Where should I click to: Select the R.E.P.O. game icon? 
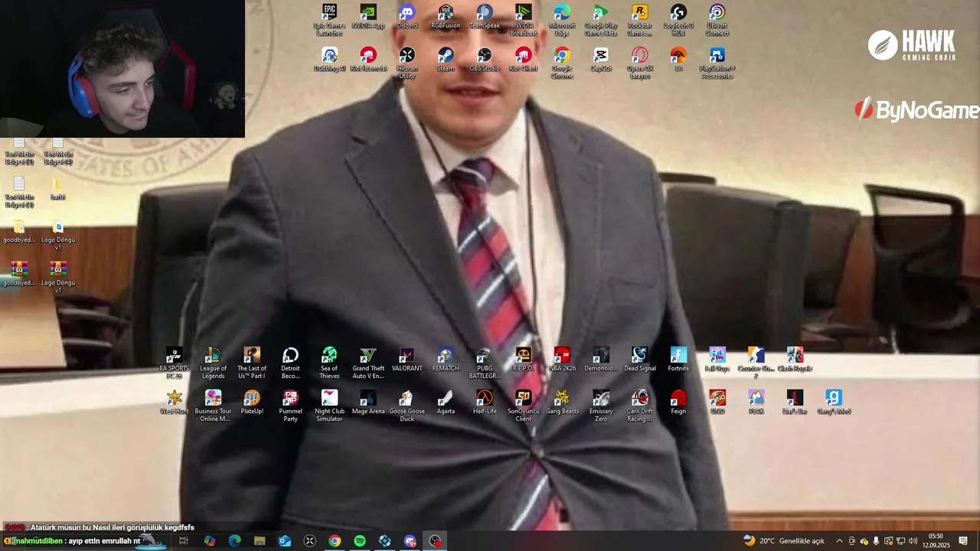[524, 360]
